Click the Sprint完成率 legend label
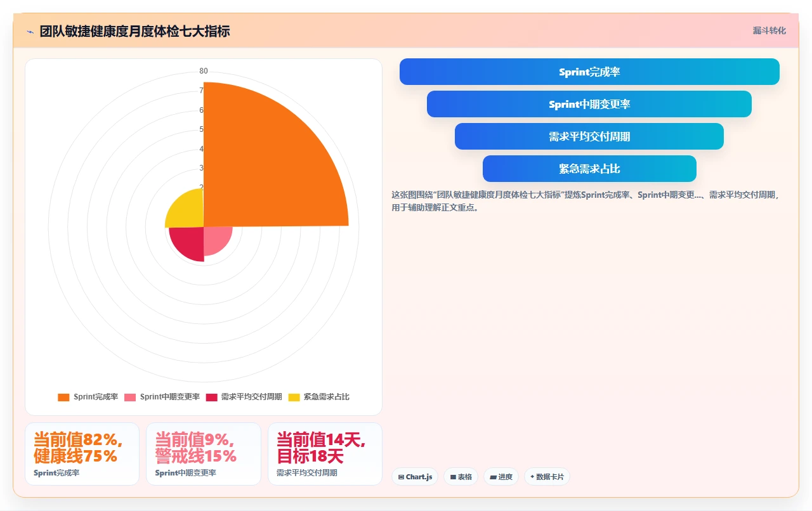The height and width of the screenshot is (511, 812). pyautogui.click(x=96, y=398)
